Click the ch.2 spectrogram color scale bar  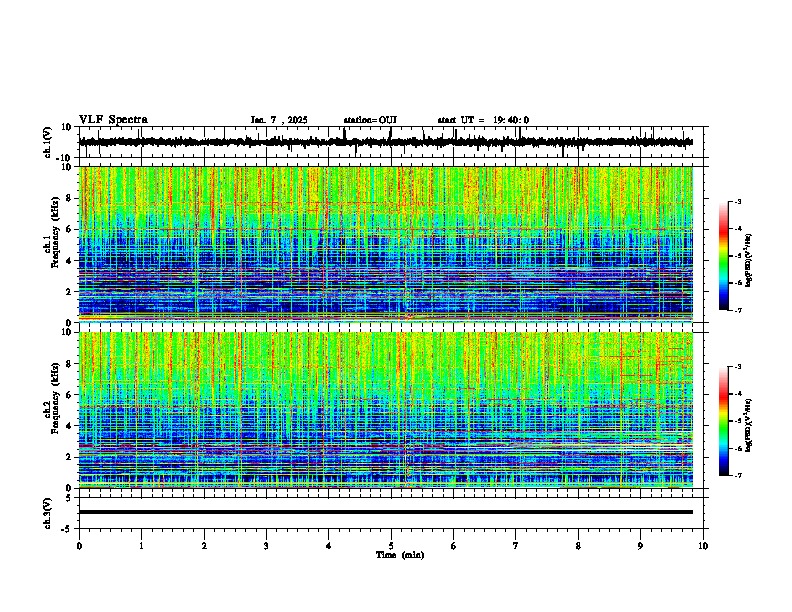pyautogui.click(x=723, y=421)
